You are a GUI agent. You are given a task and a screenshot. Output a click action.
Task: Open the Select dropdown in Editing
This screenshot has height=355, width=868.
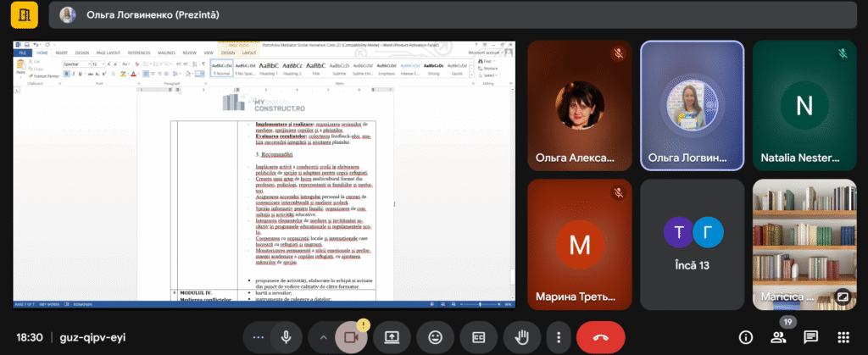pos(487,75)
